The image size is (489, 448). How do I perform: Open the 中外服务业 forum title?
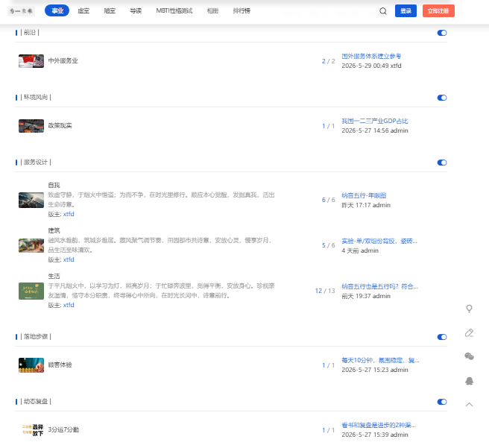point(63,61)
